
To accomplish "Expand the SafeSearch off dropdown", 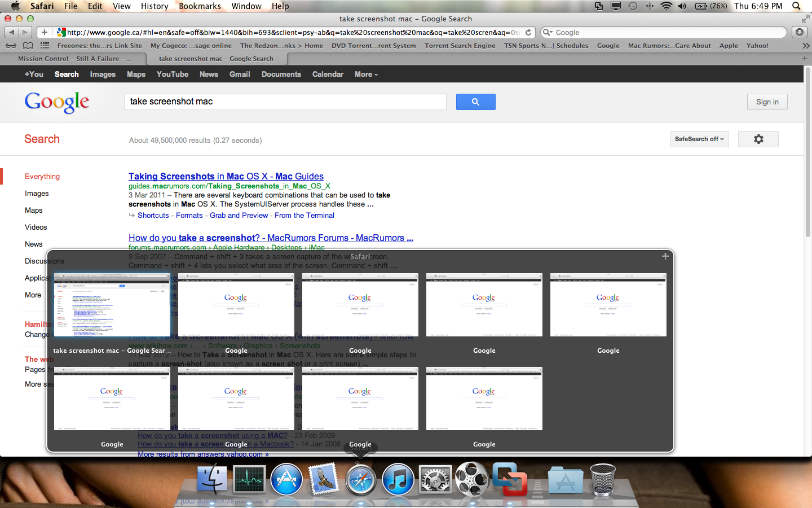I will (699, 139).
